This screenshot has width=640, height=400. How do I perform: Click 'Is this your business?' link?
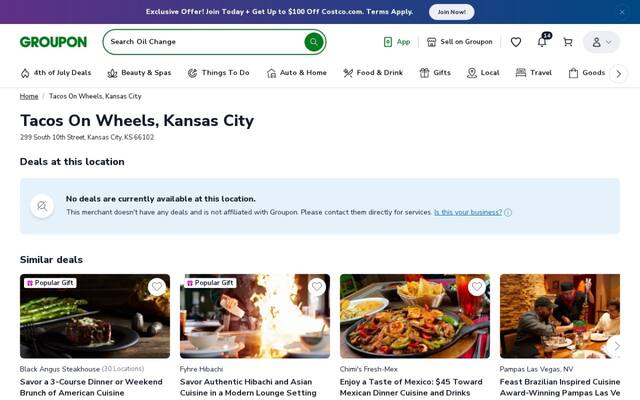click(468, 212)
